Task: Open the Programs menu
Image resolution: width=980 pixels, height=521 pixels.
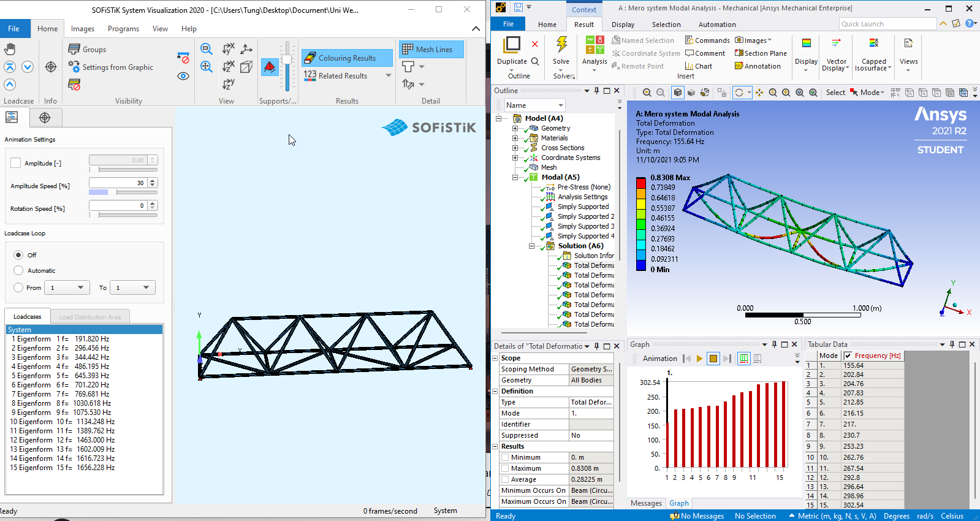Action: pyautogui.click(x=123, y=29)
